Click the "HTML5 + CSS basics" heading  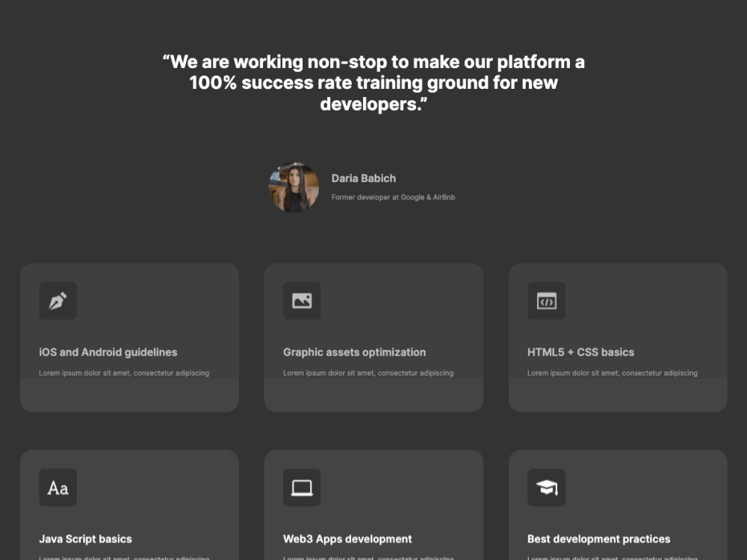click(580, 352)
